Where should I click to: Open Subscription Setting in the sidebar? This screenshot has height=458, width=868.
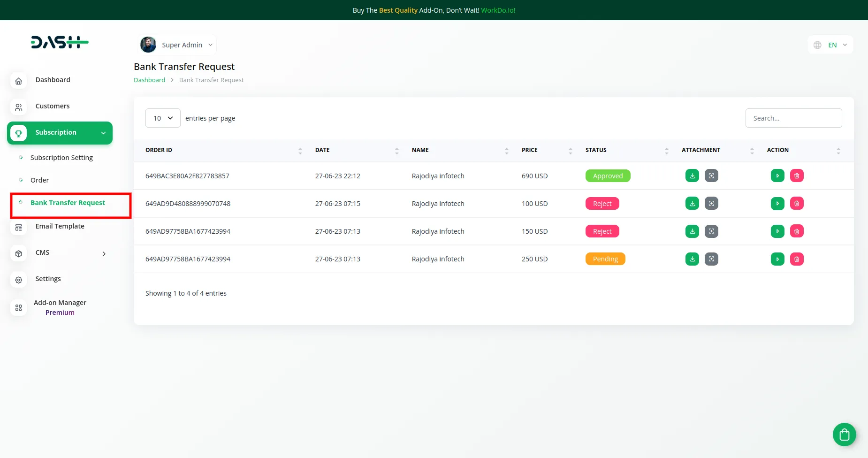point(61,158)
